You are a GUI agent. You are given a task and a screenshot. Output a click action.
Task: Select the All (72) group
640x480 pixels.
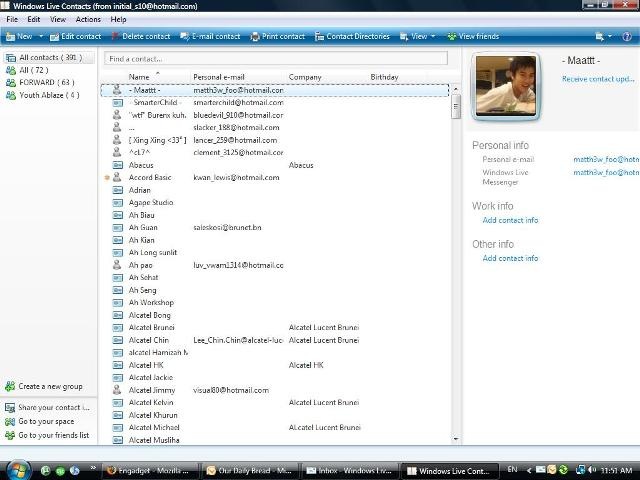[x=28, y=70]
